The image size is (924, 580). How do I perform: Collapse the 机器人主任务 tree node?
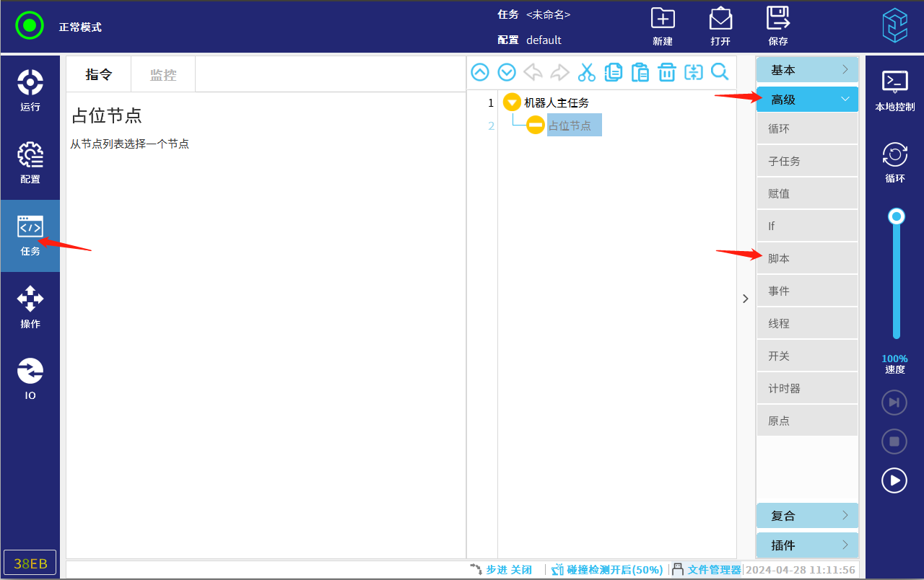(512, 102)
